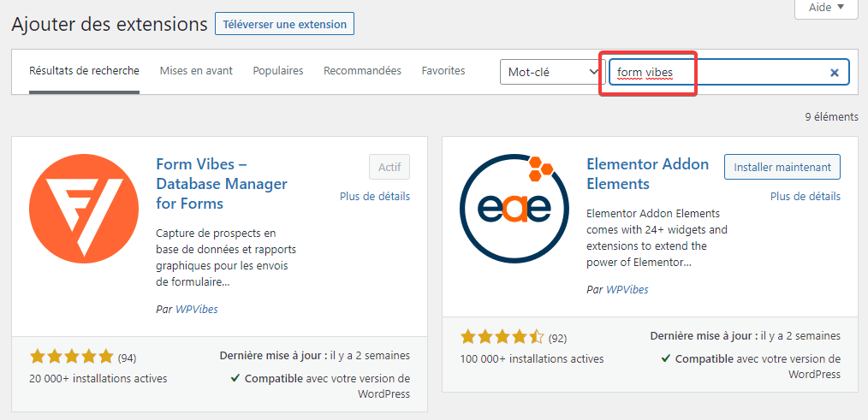Open the Mises en avant tab
The image size is (868, 420).
coord(196,71)
